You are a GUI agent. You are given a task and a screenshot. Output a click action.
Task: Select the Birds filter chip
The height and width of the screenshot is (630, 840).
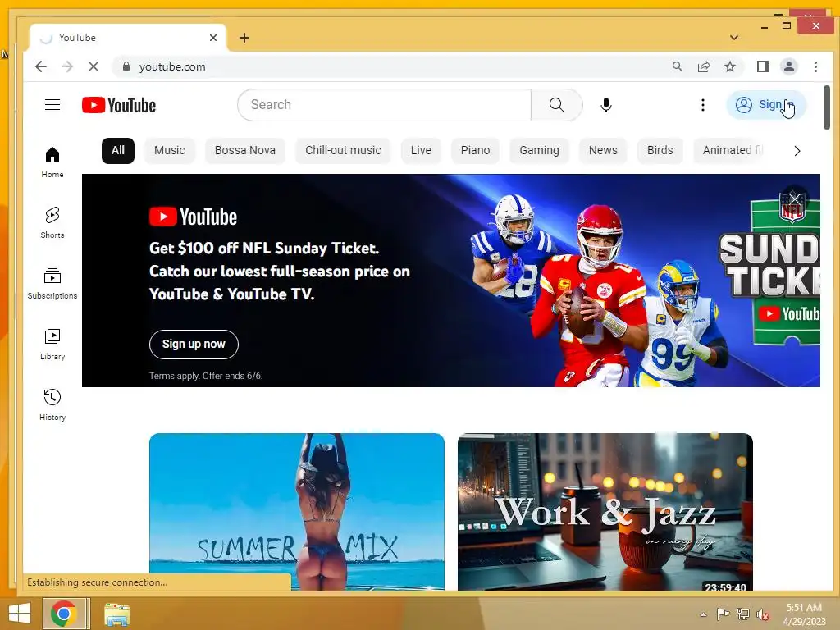click(x=660, y=151)
